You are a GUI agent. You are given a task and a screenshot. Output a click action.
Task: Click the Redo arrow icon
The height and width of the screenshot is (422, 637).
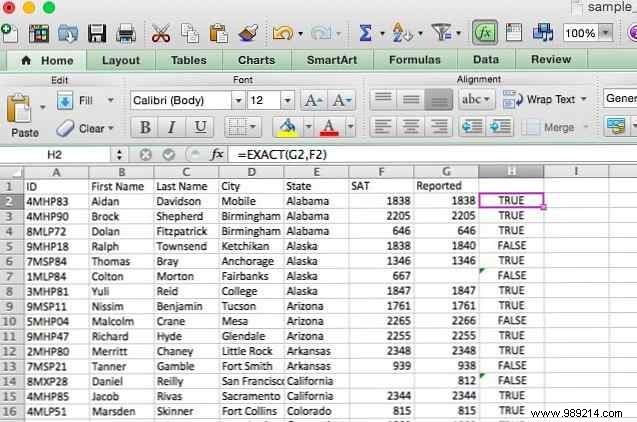(x=321, y=33)
